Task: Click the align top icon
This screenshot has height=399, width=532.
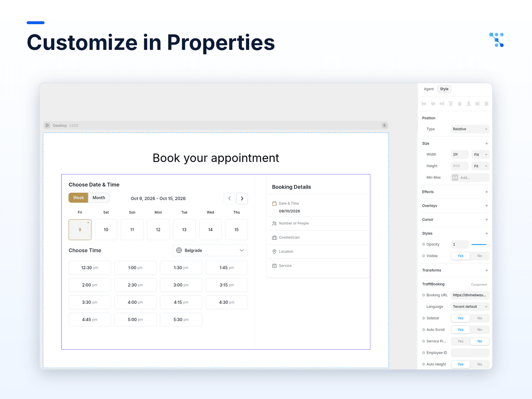Action: [x=451, y=104]
